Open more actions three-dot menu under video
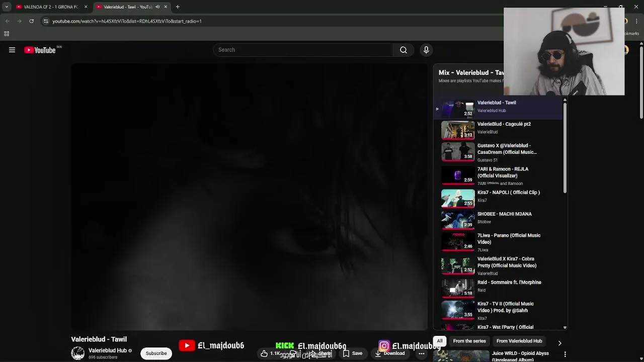 (422, 353)
